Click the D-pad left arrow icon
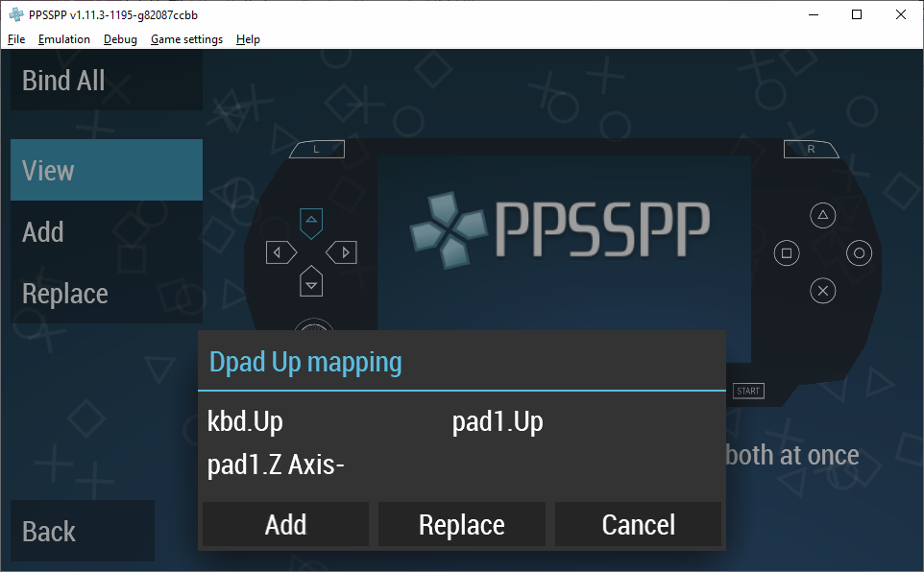 click(x=280, y=251)
